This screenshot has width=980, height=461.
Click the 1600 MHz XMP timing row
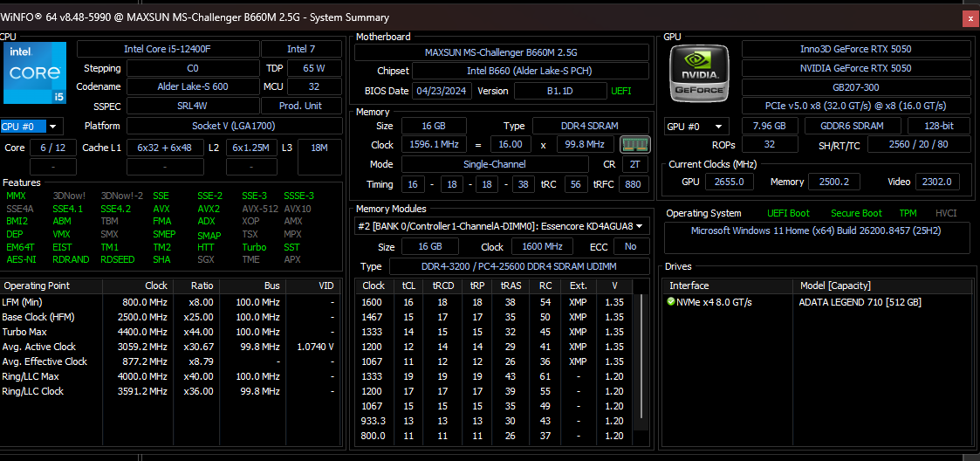(x=494, y=302)
